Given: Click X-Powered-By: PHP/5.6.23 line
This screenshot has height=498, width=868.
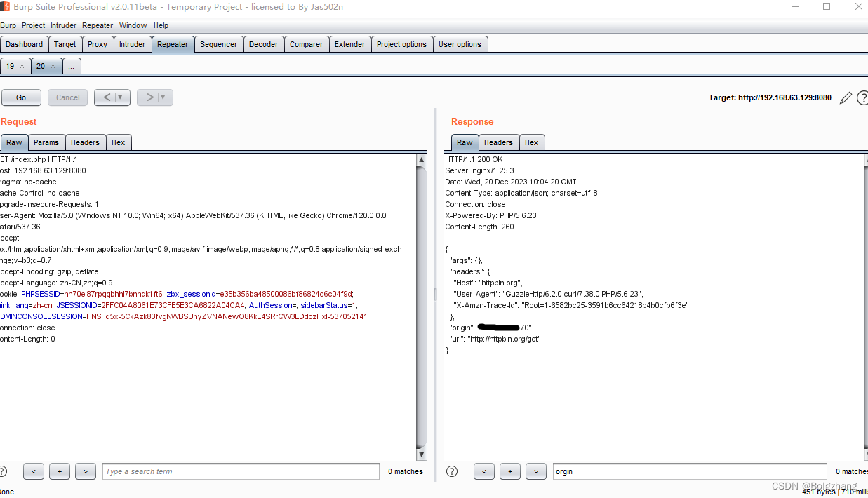Looking at the screenshot, I should point(490,215).
